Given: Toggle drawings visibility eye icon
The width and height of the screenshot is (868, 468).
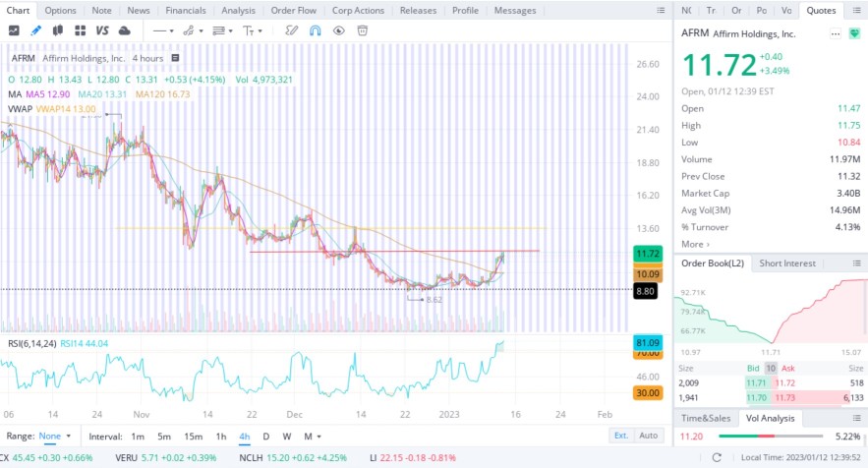Looking at the screenshot, I should 339,31.
